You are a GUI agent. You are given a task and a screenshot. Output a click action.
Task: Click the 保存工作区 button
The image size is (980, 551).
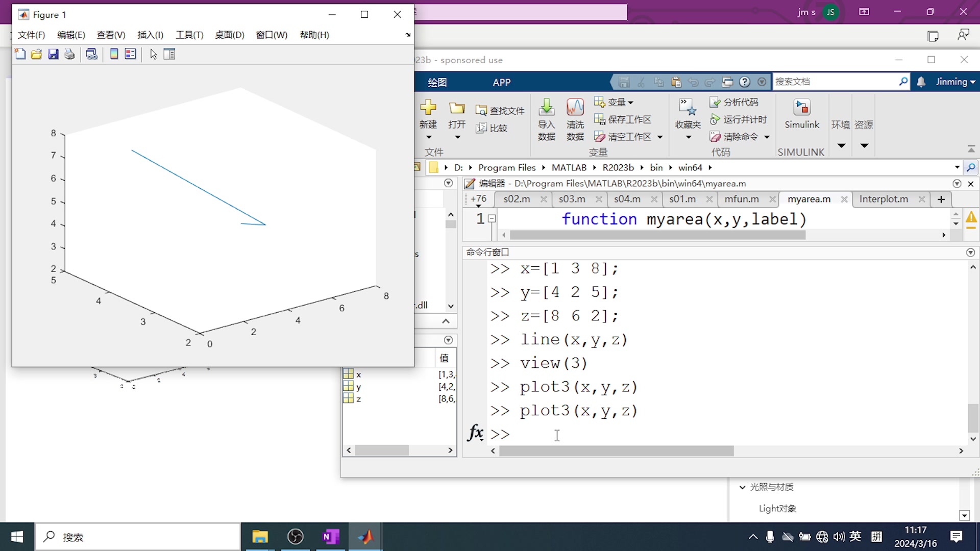point(623,119)
